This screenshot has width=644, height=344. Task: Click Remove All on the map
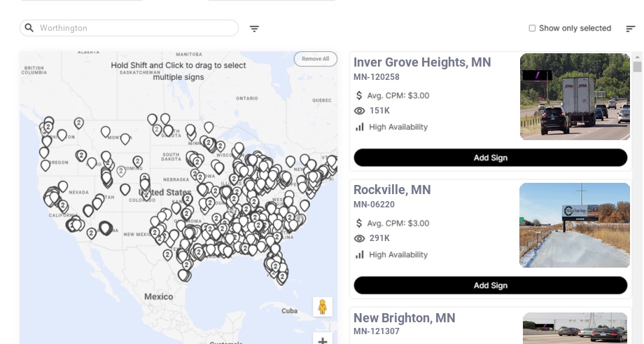[315, 59]
